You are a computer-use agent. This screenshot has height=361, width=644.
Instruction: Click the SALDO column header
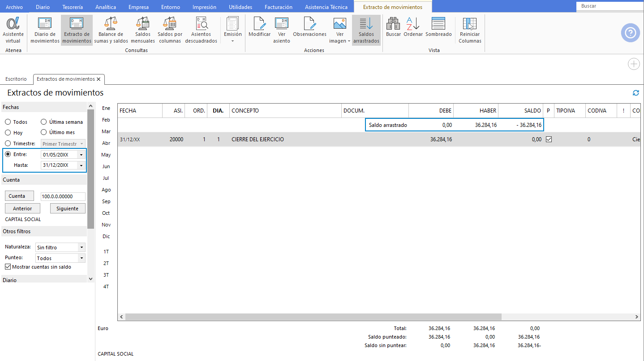(520, 111)
